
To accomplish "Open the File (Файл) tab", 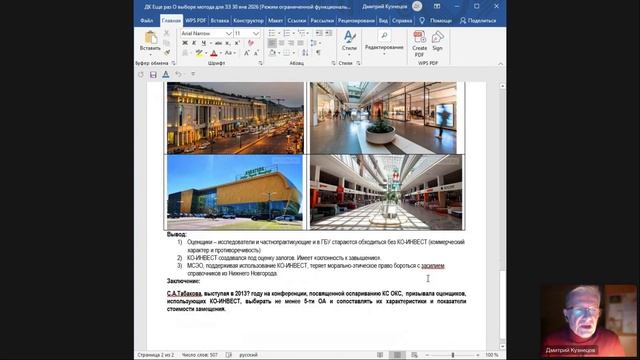I will (147, 20).
